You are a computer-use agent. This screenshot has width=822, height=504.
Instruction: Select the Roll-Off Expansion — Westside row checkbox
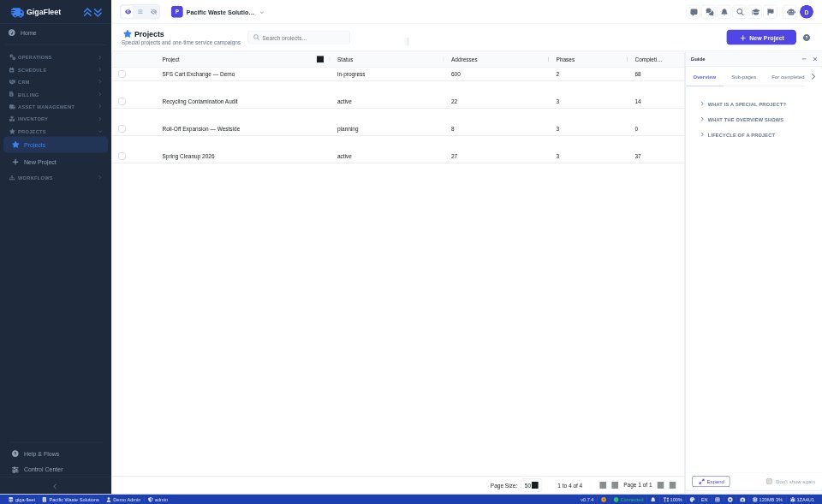(122, 128)
